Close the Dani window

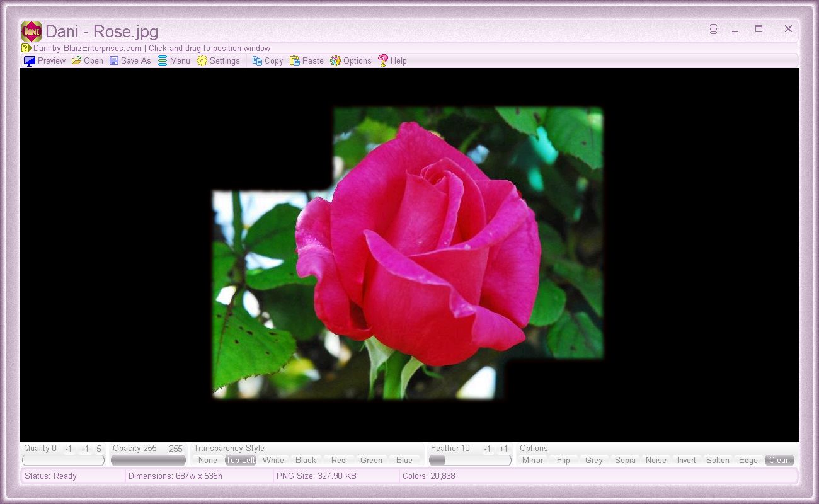(788, 29)
